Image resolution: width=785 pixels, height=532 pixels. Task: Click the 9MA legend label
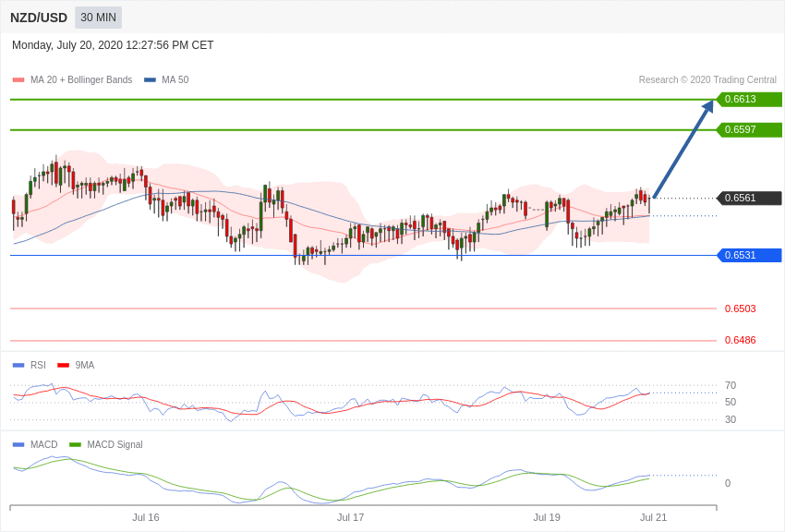(85, 366)
